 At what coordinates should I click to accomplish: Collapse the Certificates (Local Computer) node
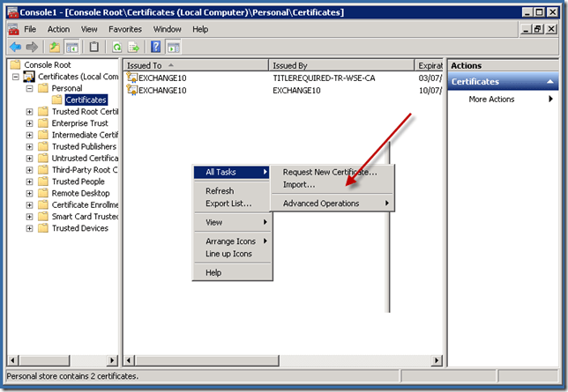[x=17, y=78]
